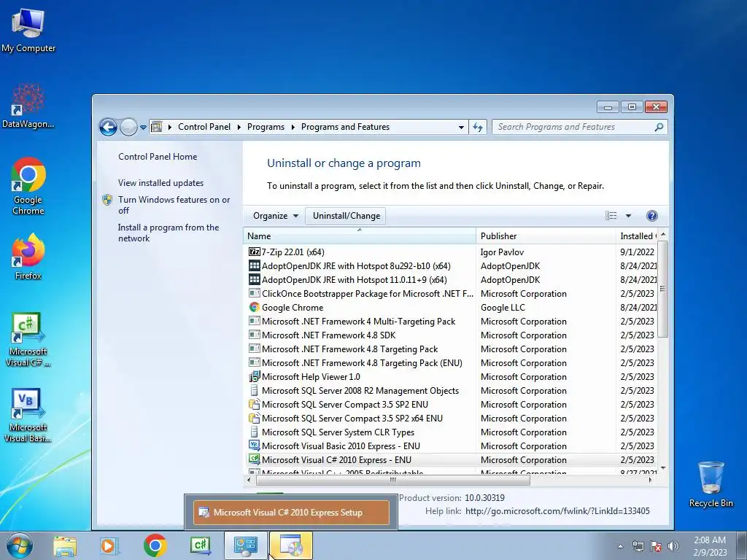Open Control Panel Home link

point(158,157)
